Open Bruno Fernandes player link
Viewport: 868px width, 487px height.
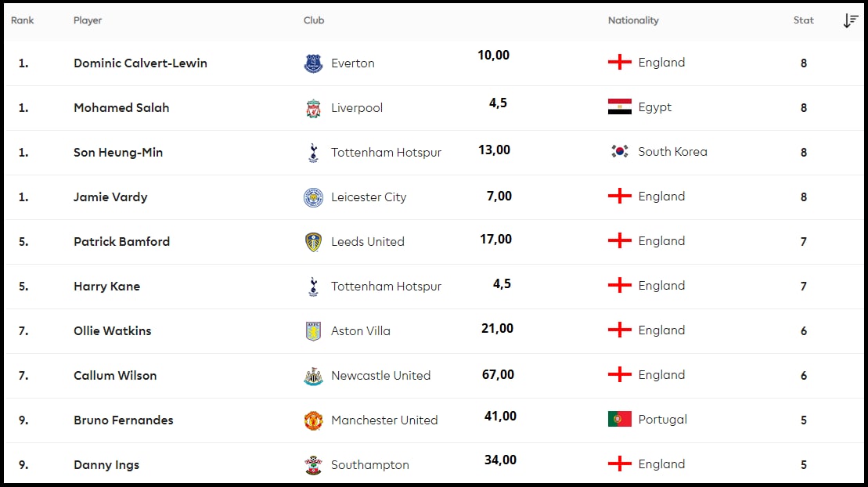coord(124,420)
